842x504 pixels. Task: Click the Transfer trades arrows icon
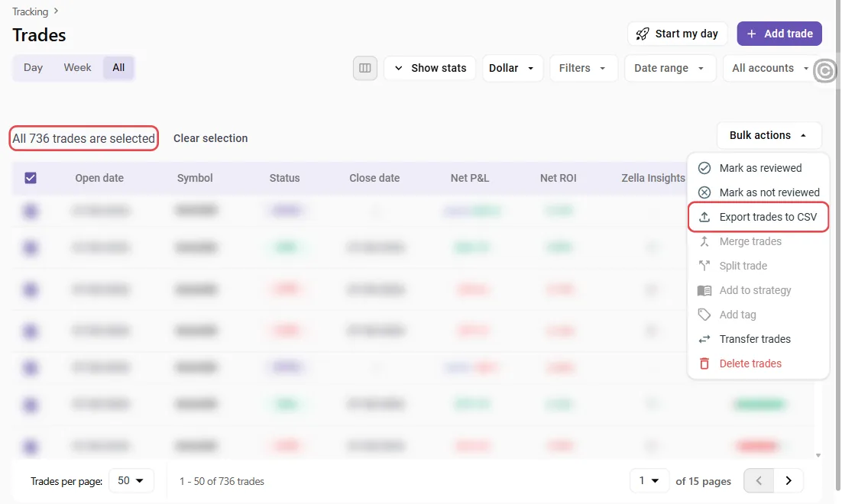[704, 339]
